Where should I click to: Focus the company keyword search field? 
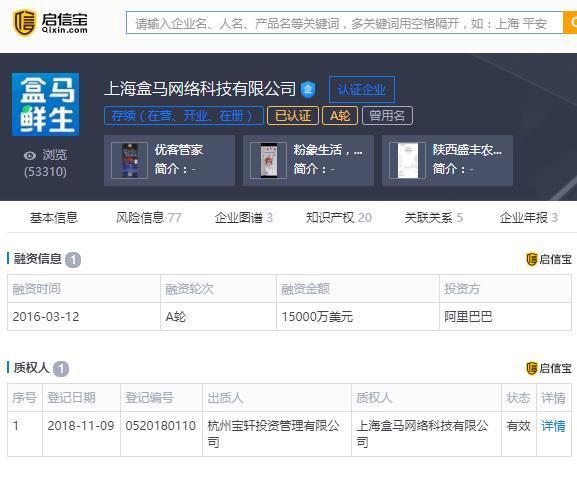(x=344, y=23)
